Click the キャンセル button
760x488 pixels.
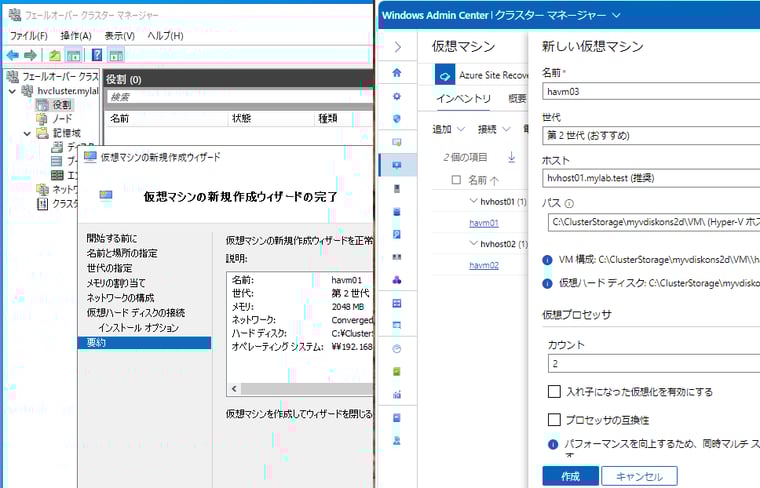point(639,476)
